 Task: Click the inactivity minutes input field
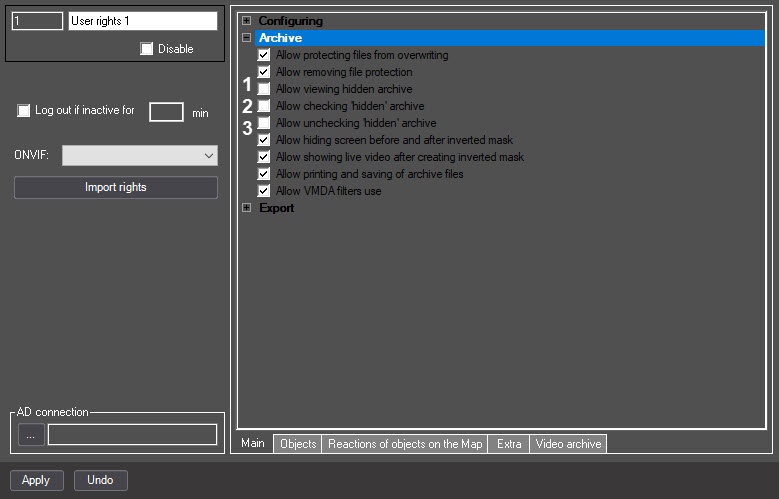point(166,112)
